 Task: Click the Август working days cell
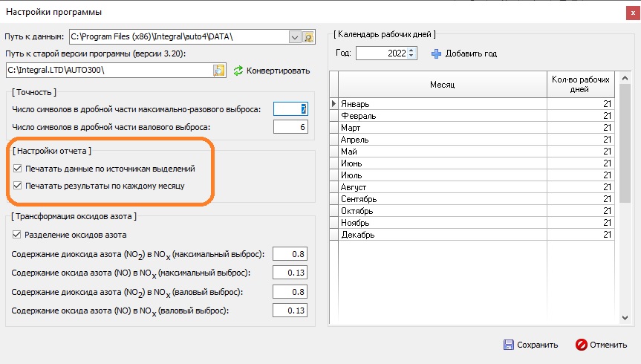580,187
